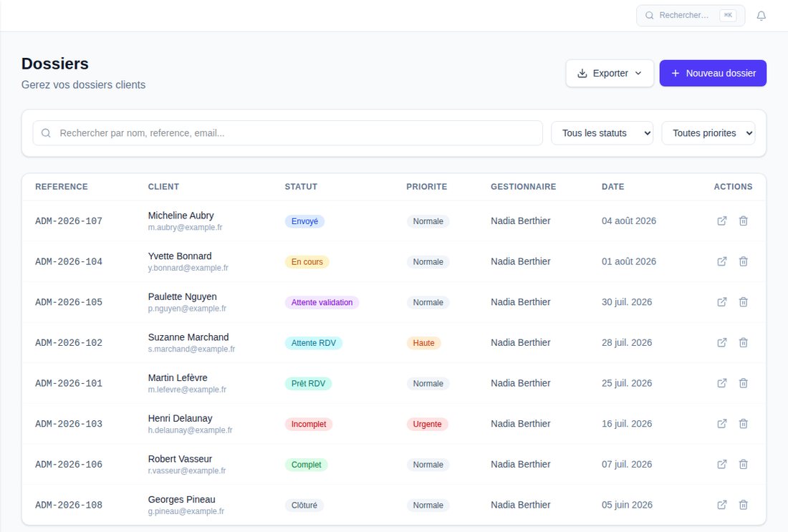Click the Urgente priority badge
Image resolution: width=788 pixels, height=532 pixels.
click(x=427, y=425)
